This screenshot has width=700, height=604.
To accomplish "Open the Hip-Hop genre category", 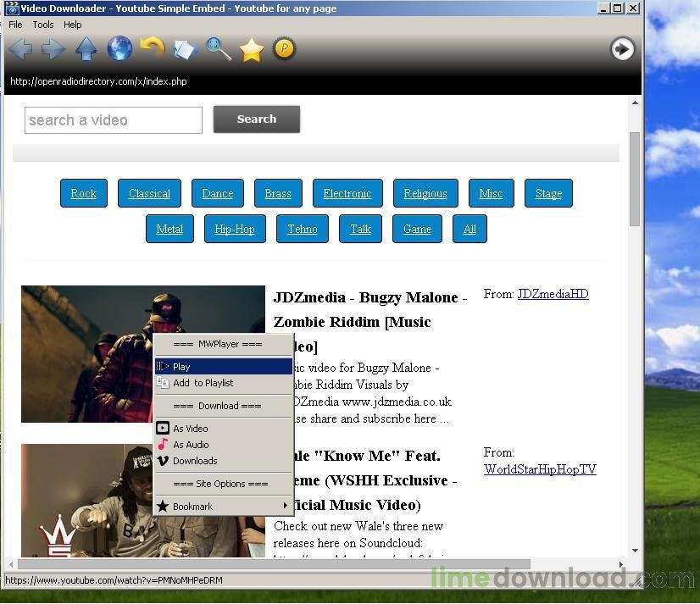I will tap(235, 229).
